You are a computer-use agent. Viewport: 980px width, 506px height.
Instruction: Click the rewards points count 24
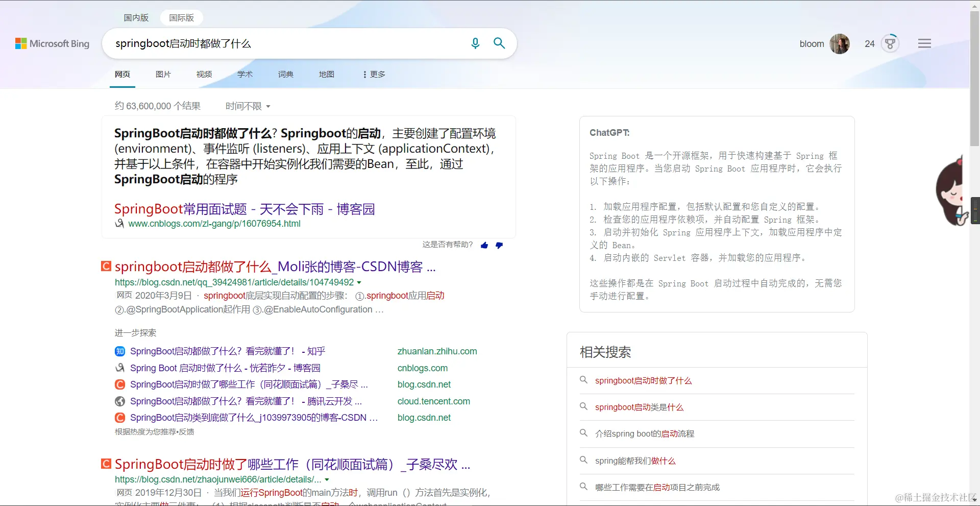pyautogui.click(x=870, y=44)
